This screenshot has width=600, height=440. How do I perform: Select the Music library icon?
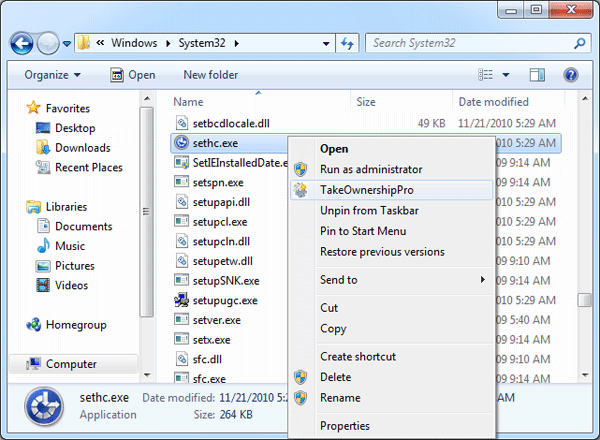click(x=43, y=246)
